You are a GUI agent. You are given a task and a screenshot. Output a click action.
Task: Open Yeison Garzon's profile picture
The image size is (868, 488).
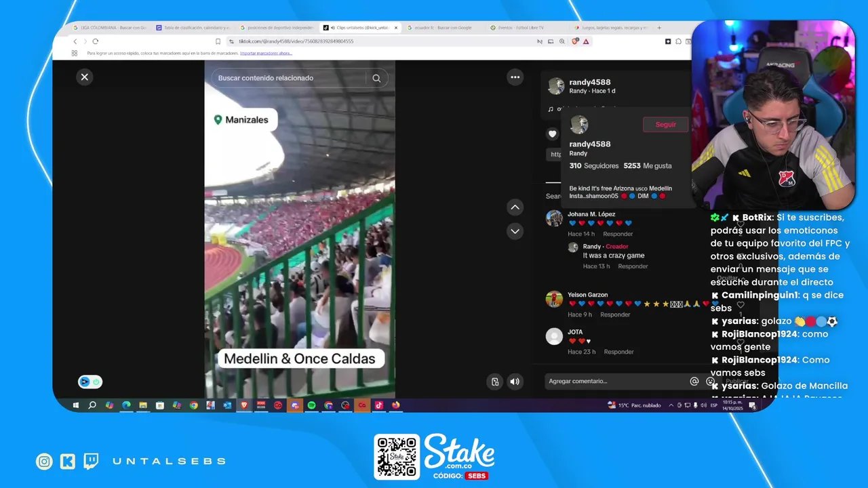555,299
